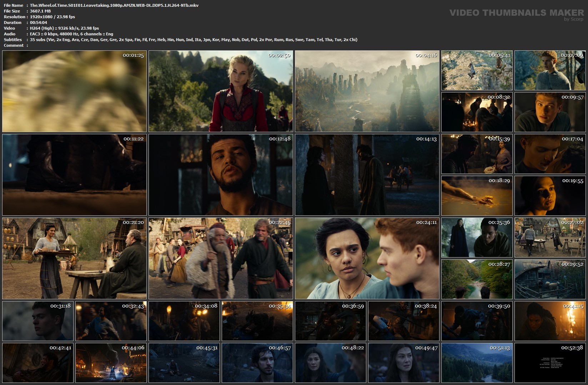Select the frame at 00:17:04
This screenshot has width=588, height=385.
tap(550, 154)
